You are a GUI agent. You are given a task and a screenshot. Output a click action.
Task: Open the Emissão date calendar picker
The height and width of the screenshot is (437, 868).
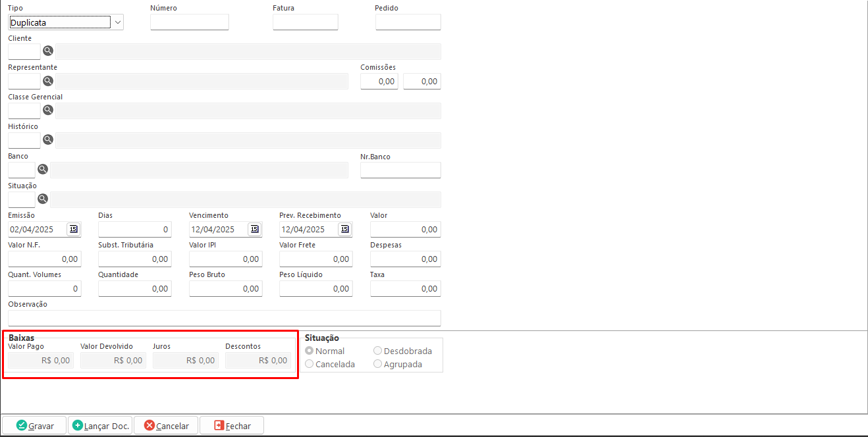[73, 229]
